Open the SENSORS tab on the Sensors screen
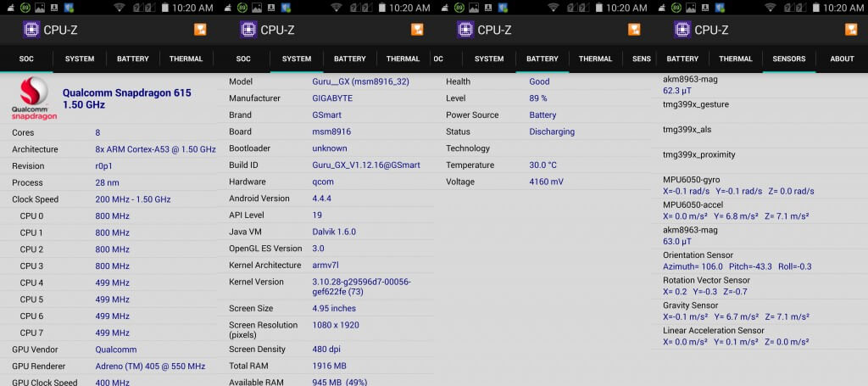The image size is (868, 386). pyautogui.click(x=789, y=59)
